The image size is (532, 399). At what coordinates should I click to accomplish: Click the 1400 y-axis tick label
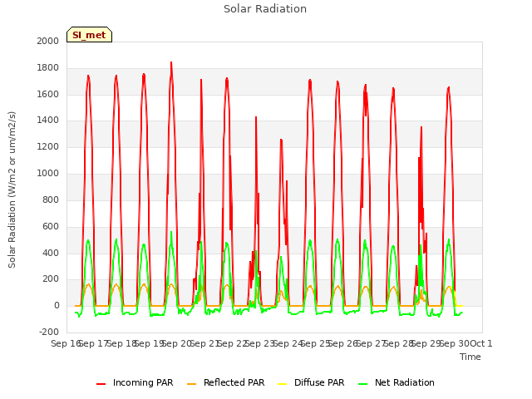click(48, 120)
